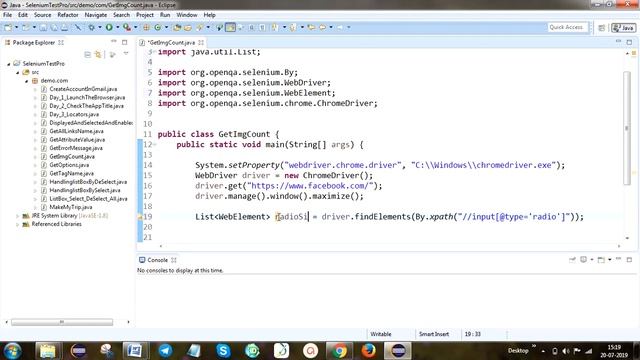Minimize the Package Explorer view
This screenshot has width=640, height=360.
point(113,42)
